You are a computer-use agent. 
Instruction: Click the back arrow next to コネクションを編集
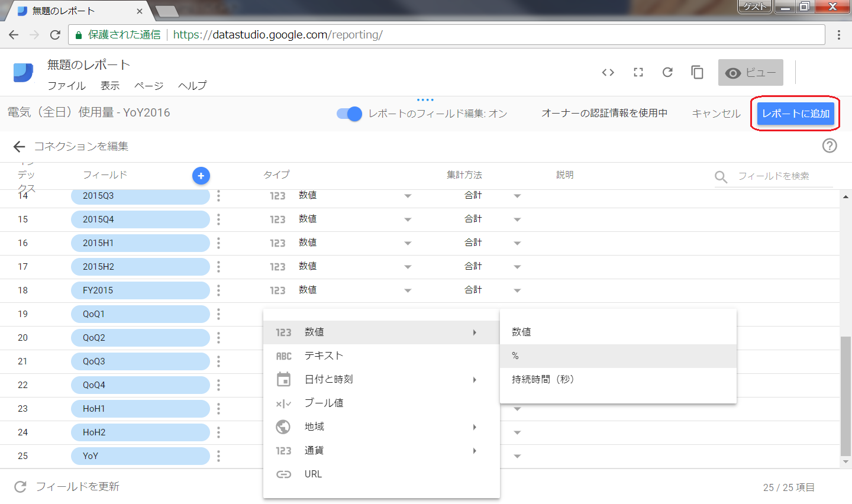[x=19, y=147]
